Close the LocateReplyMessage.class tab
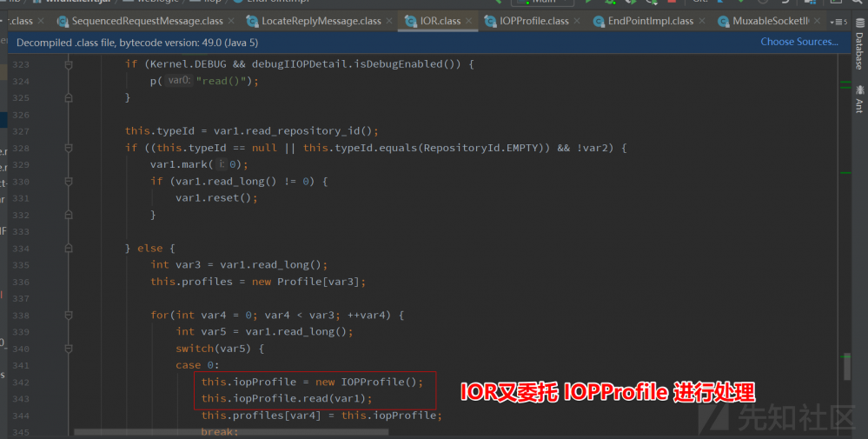868x439 pixels. coord(389,21)
